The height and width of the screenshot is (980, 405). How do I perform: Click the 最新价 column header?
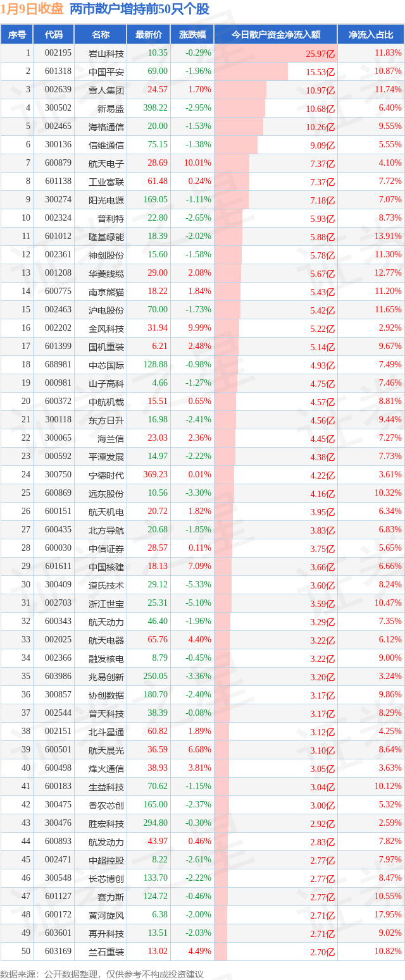click(149, 35)
